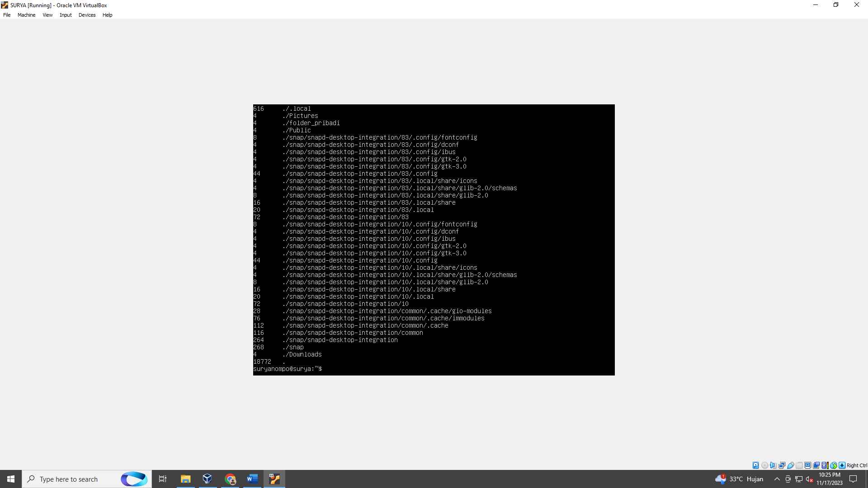Click the SURYA [Running] window title

click(x=59, y=5)
